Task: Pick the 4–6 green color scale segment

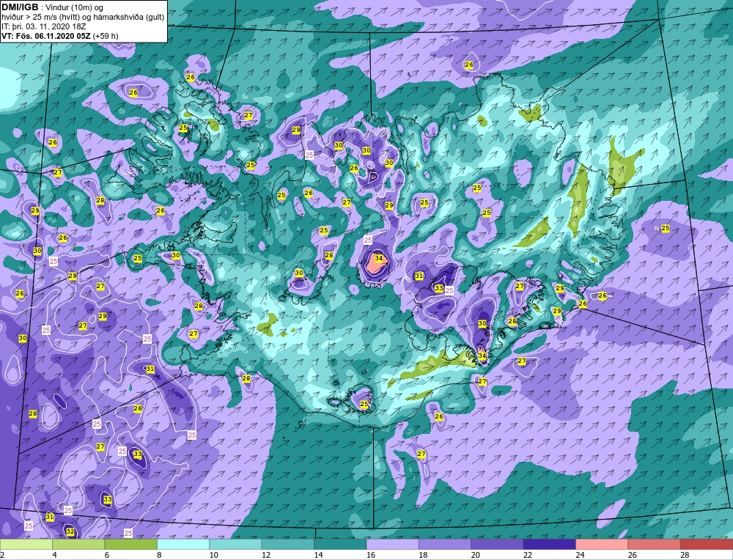Action: 78,544
